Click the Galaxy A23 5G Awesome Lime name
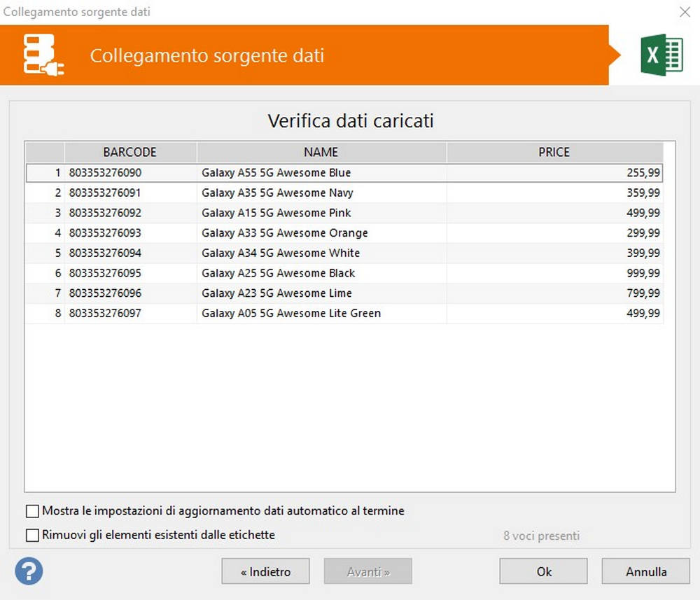The image size is (700, 600). pyautogui.click(x=276, y=293)
